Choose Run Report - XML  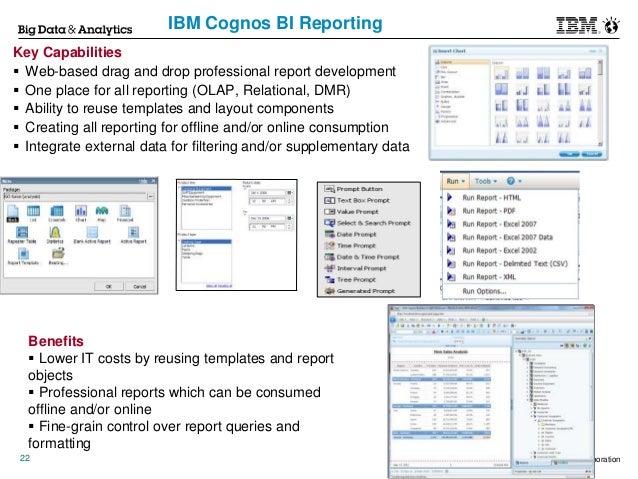point(509,277)
